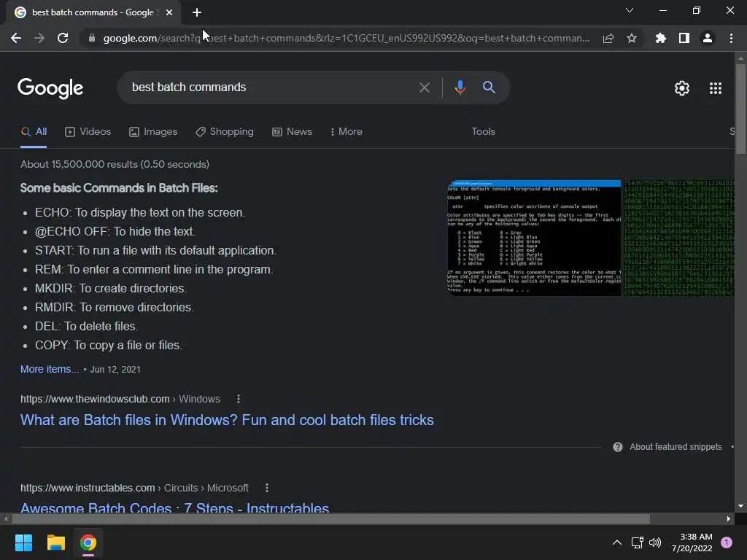
Task: Open the notification badge
Action: (727, 542)
